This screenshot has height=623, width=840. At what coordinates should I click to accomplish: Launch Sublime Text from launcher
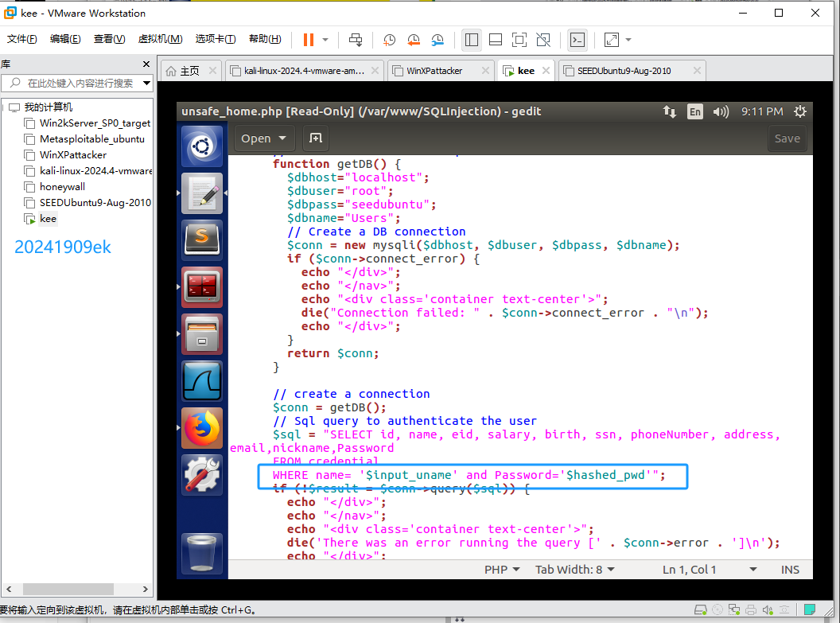pos(202,240)
